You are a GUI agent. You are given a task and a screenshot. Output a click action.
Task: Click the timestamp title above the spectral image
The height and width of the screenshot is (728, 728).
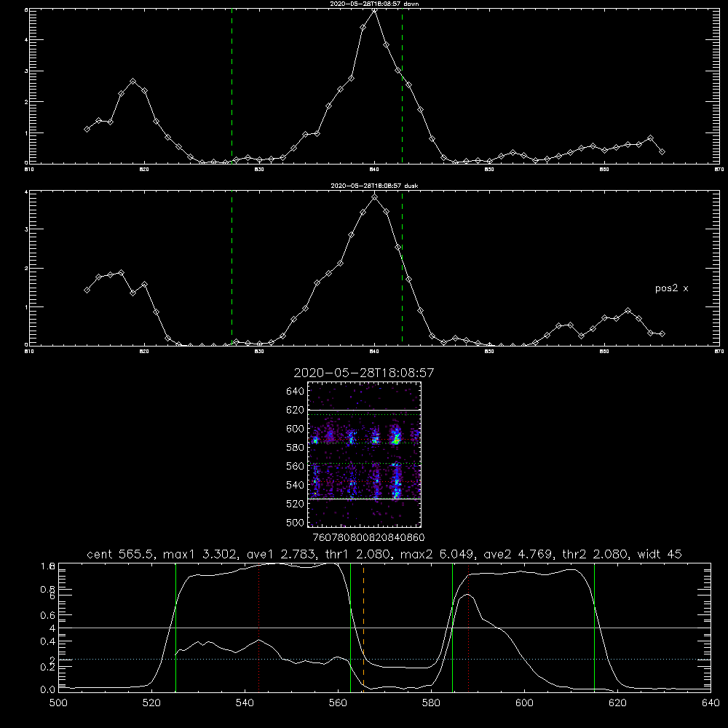(x=364, y=373)
